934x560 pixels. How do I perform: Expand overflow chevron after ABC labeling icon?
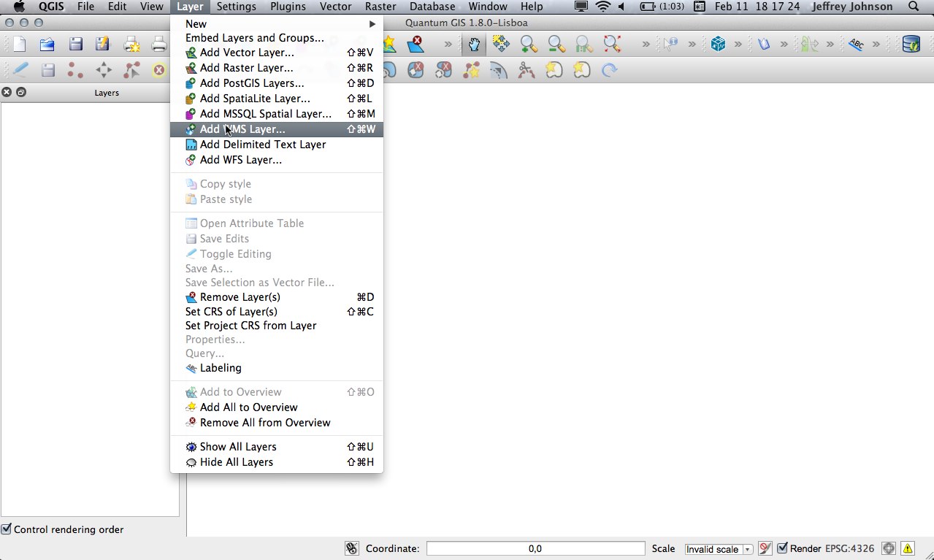(x=876, y=45)
